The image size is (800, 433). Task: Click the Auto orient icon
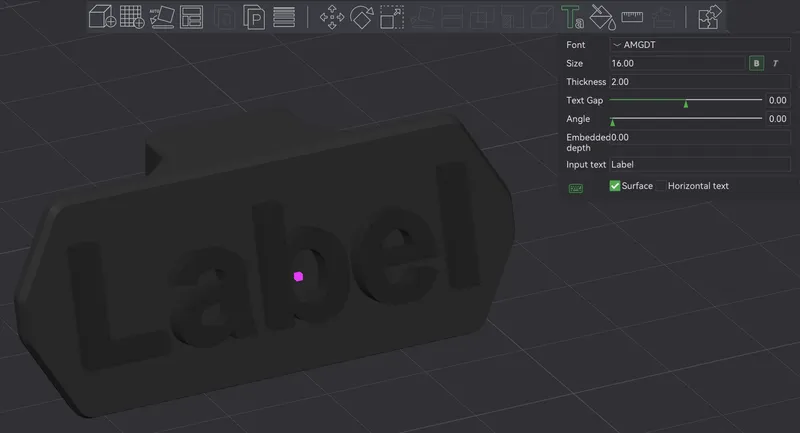coord(162,17)
